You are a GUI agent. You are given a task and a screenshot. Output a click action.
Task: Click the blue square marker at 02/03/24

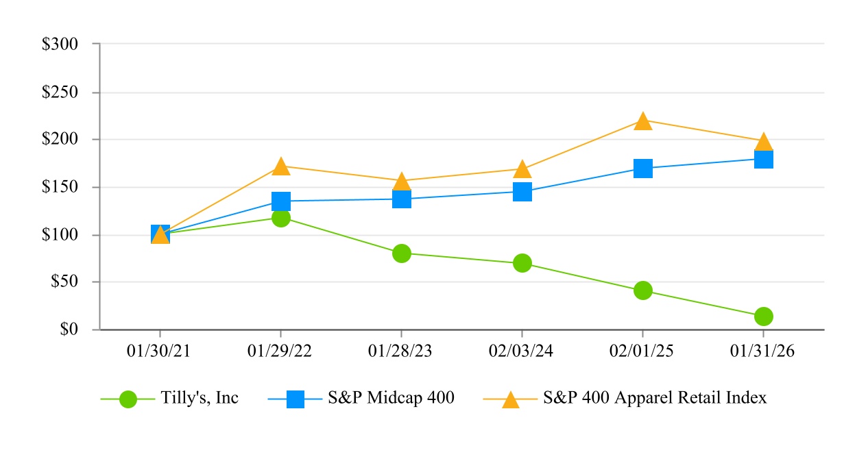pyautogui.click(x=522, y=192)
